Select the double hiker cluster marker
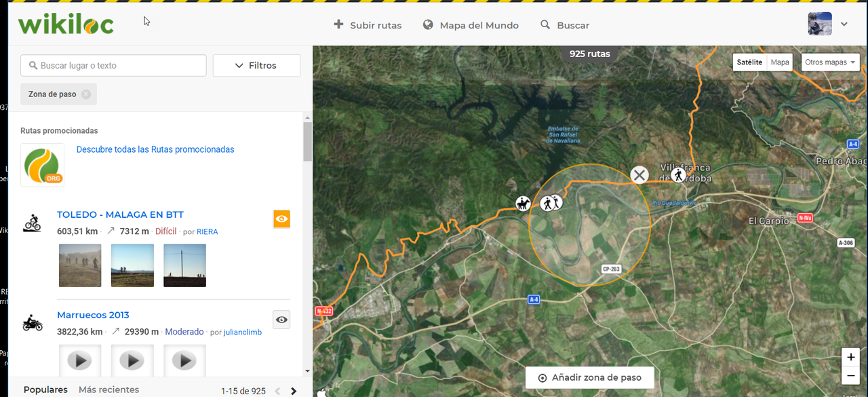Screen dimensions: 868x397 pos(551,202)
